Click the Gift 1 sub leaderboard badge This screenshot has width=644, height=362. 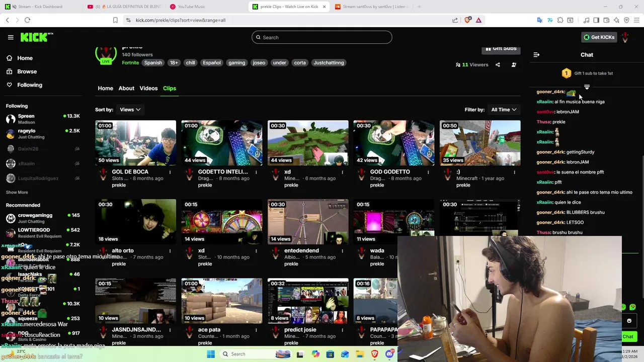(x=566, y=73)
